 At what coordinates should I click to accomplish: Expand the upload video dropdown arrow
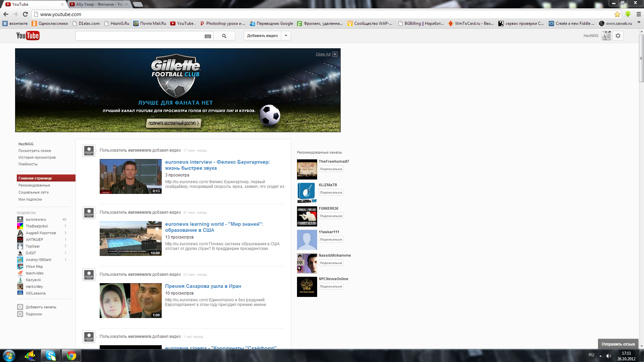click(286, 36)
